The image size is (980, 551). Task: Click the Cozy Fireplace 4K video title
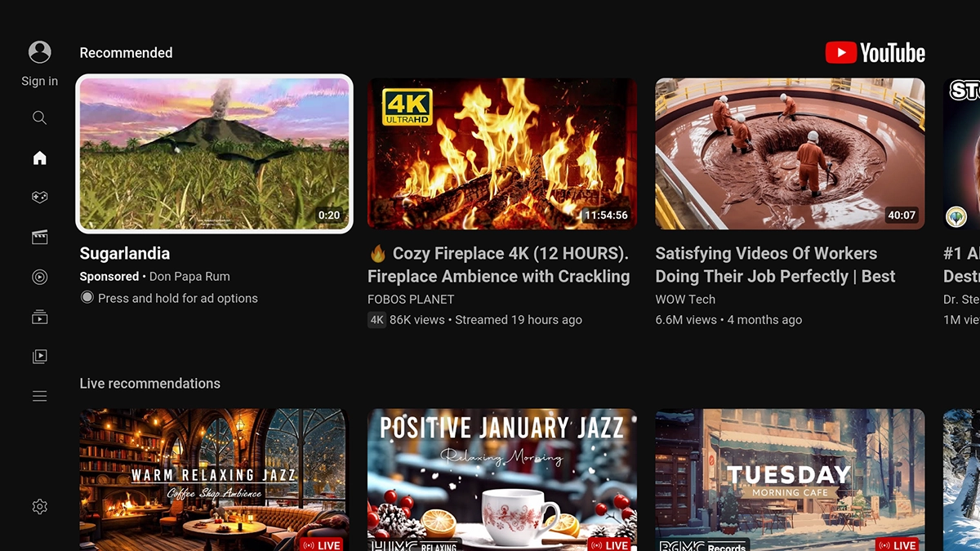(499, 264)
